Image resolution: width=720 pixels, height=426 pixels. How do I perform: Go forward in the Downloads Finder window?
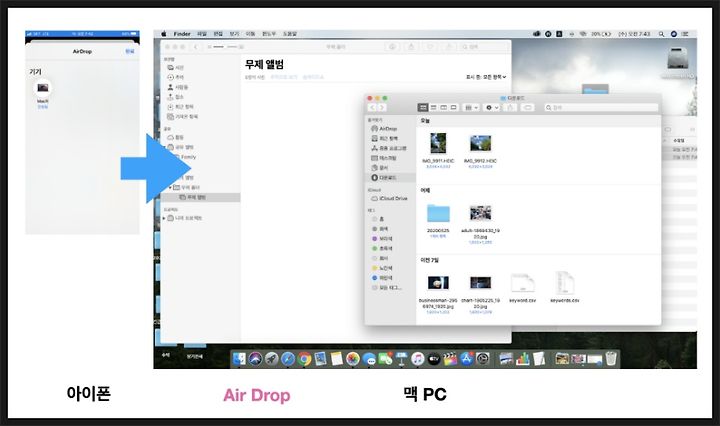click(382, 107)
